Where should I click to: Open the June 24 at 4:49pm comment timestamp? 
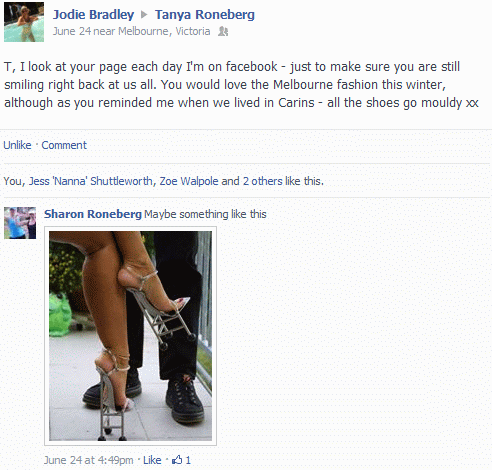coord(89,460)
